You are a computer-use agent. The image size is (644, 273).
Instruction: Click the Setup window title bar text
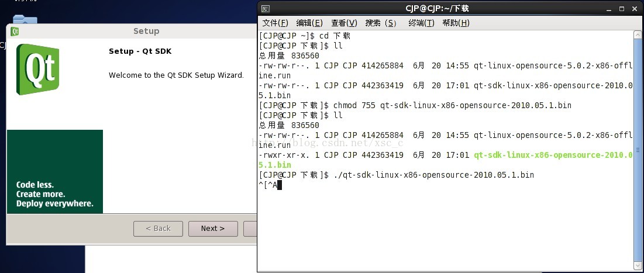146,31
